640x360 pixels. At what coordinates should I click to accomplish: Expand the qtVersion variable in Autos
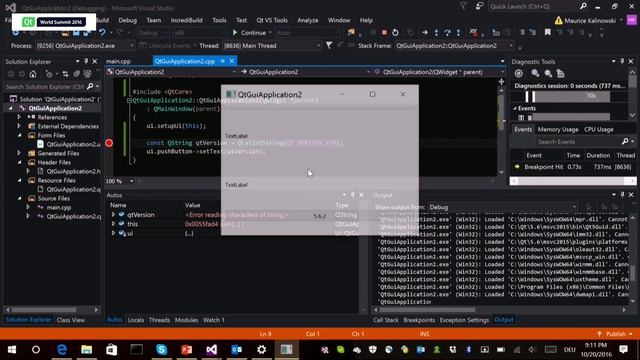tap(113, 215)
